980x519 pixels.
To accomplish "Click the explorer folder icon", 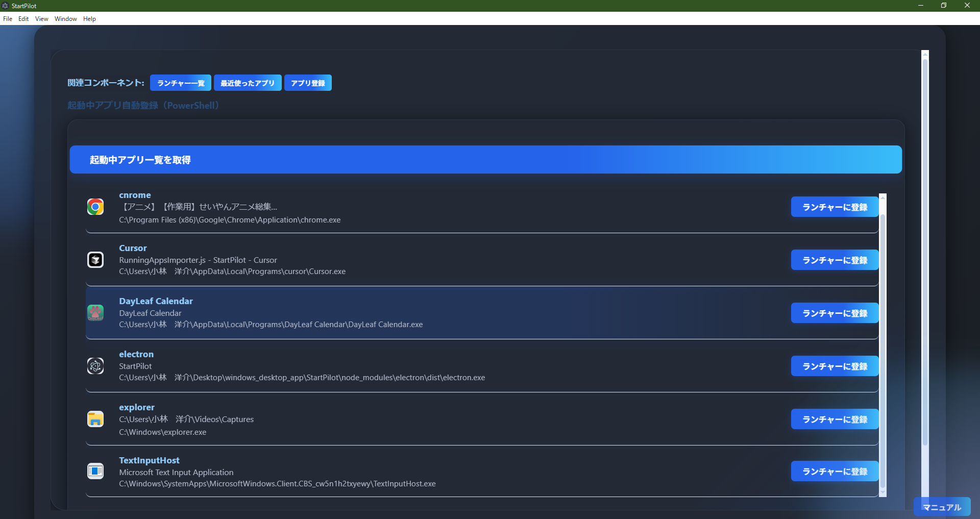I will pyautogui.click(x=95, y=419).
